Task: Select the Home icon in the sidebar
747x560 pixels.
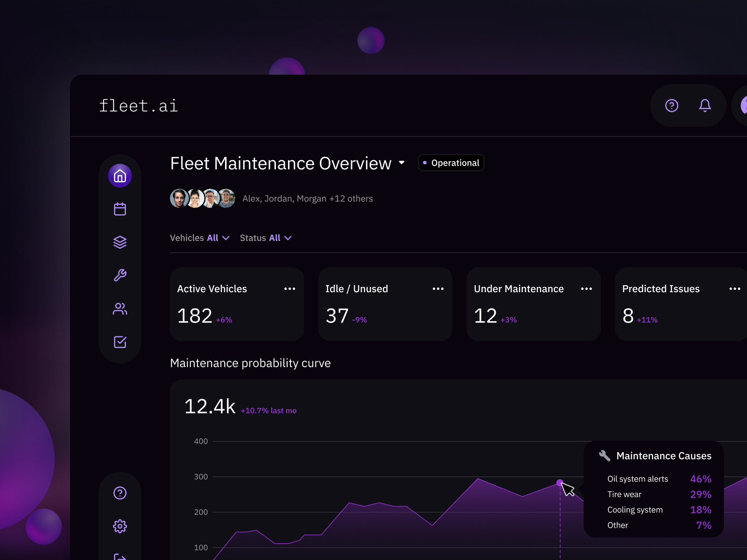Action: (120, 176)
